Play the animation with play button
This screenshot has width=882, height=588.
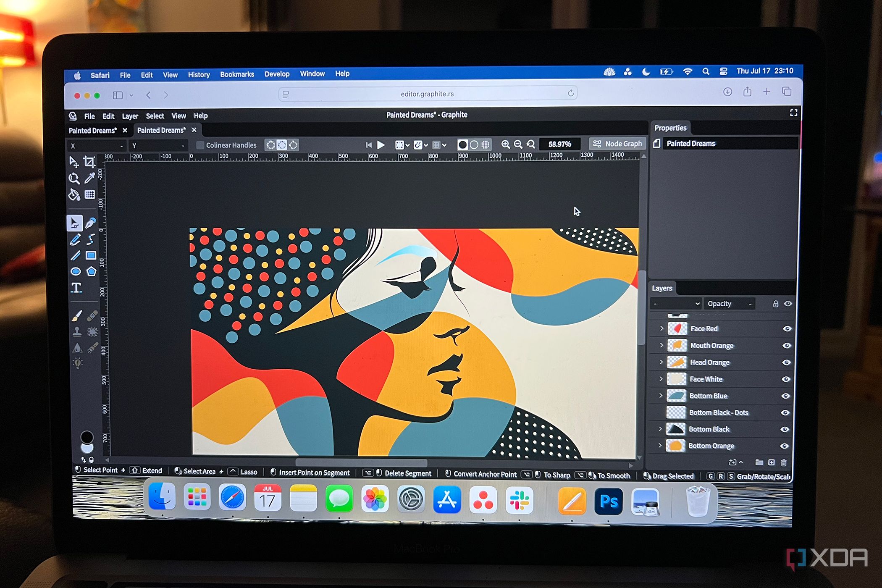381,145
